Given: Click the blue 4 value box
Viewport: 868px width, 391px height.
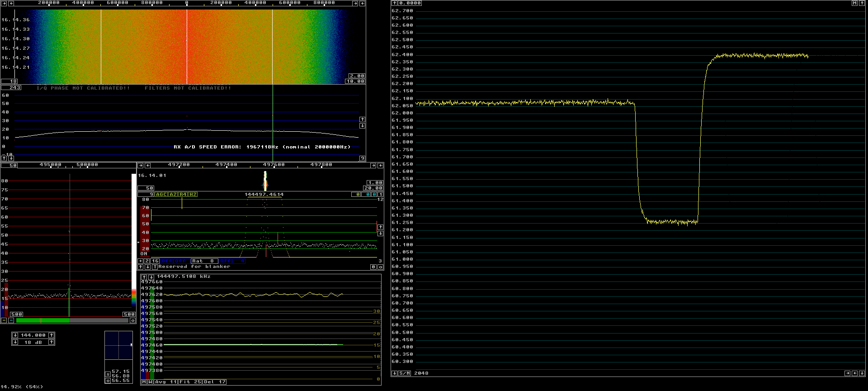Looking at the screenshot, I should coord(239,261).
